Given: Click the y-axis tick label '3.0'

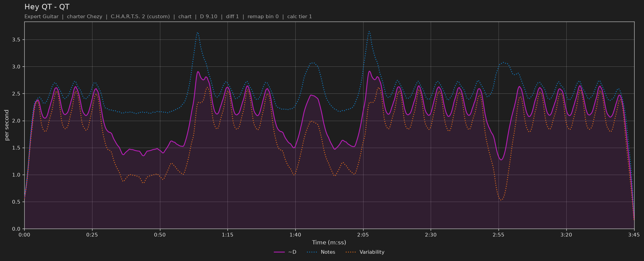Looking at the screenshot, I should point(17,67).
